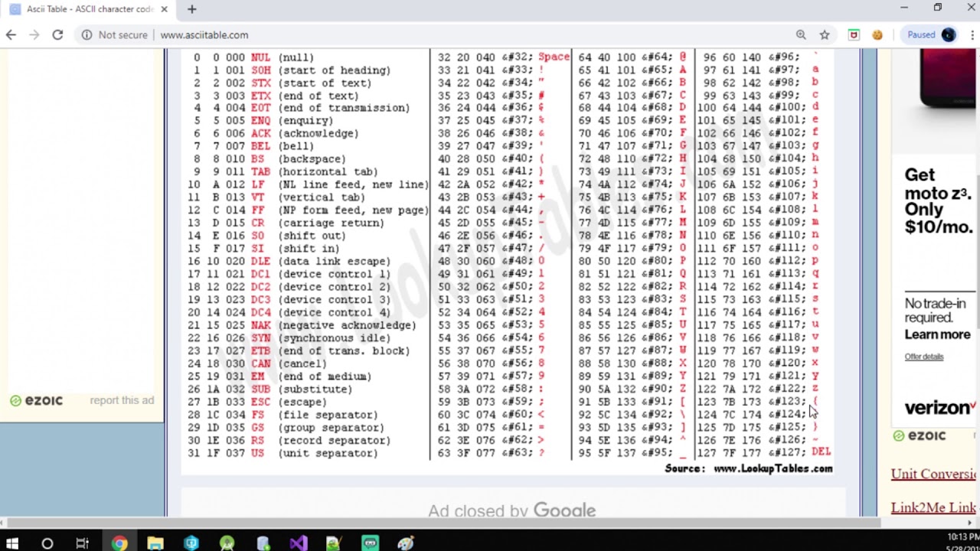980x551 pixels.
Task: Open a new browser tab
Action: point(191,9)
